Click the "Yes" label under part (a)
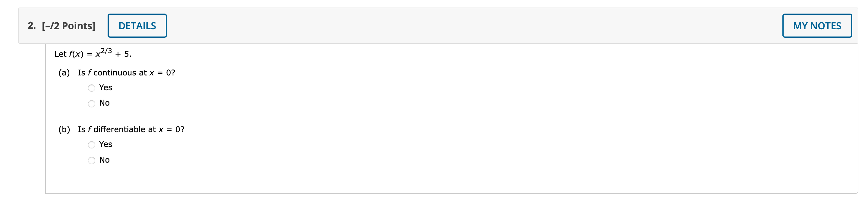The height and width of the screenshot is (213, 868). 105,87
